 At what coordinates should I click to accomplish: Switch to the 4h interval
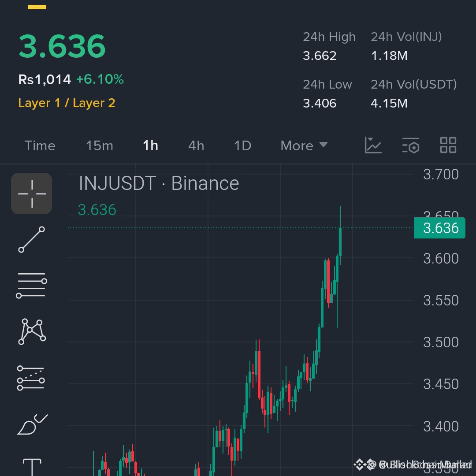[x=196, y=145]
